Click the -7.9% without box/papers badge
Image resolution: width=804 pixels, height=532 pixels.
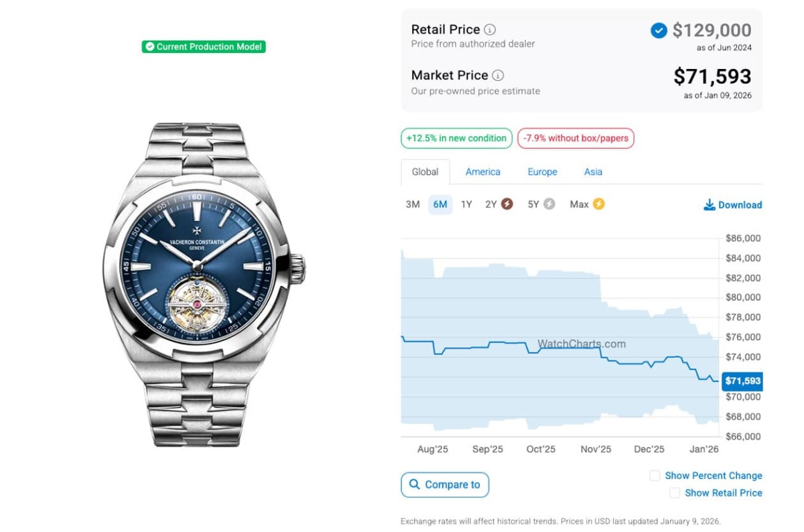[576, 139]
